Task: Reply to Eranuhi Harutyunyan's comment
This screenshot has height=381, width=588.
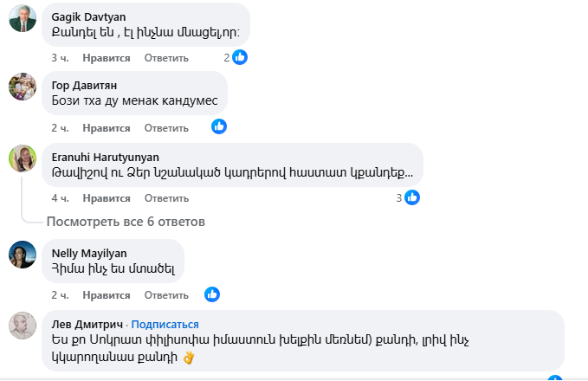Action: click(x=166, y=198)
